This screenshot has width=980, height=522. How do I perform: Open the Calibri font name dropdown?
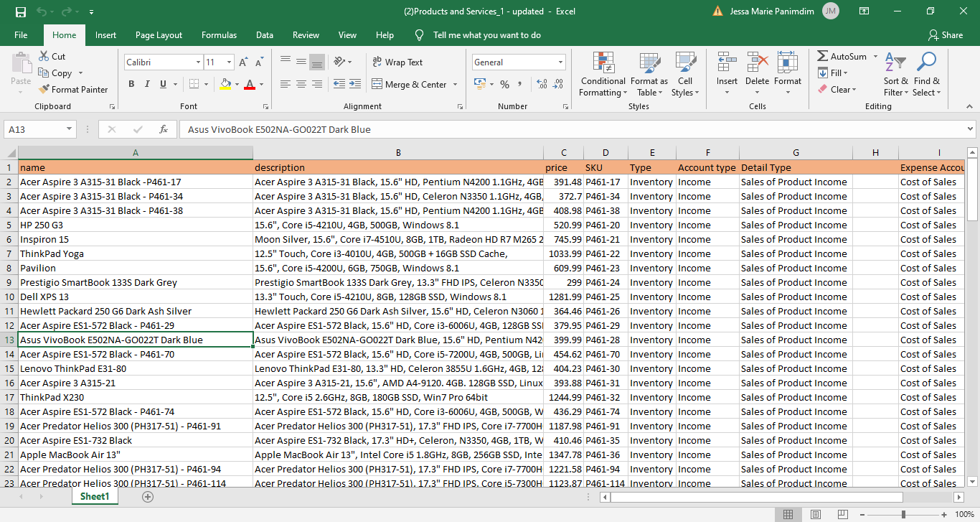[198, 62]
